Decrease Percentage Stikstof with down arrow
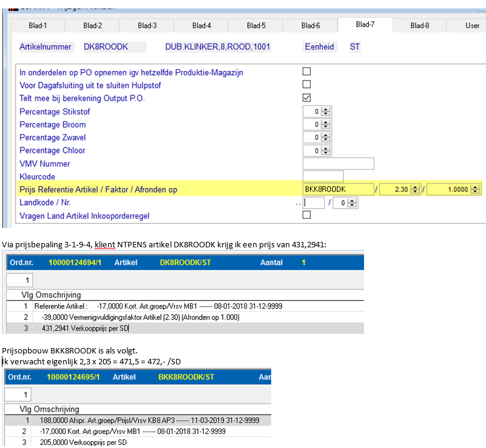Viewport: 486px width, 448px height. 325,113
